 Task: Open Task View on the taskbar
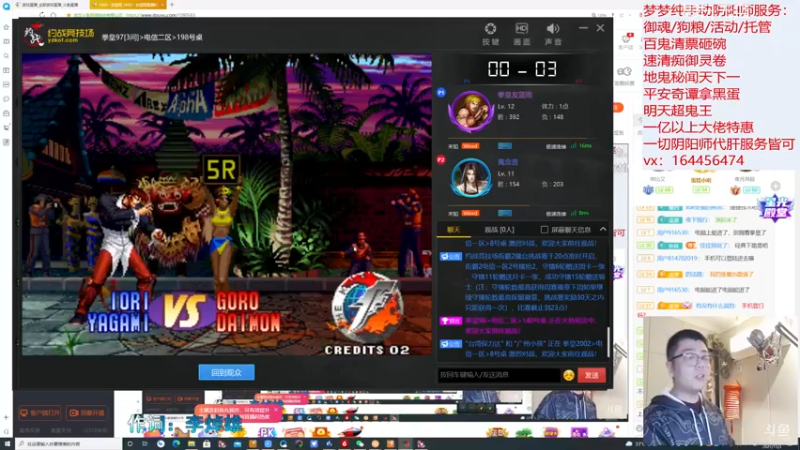click(x=145, y=444)
